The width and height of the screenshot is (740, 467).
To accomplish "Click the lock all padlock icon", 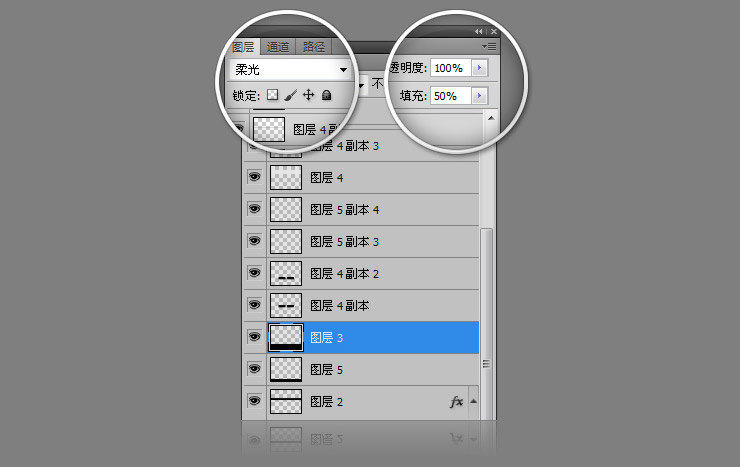I will (x=326, y=96).
